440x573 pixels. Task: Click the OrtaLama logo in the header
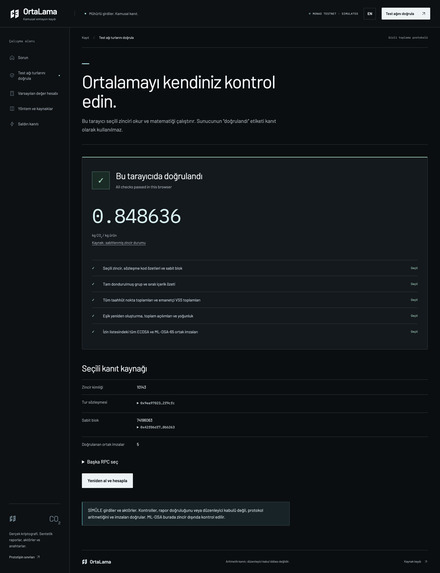coord(33,14)
